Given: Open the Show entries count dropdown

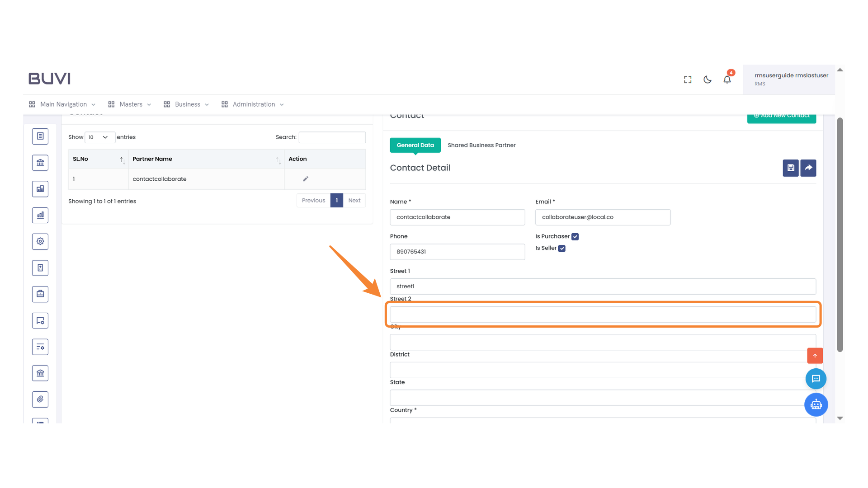Looking at the screenshot, I should click(99, 137).
